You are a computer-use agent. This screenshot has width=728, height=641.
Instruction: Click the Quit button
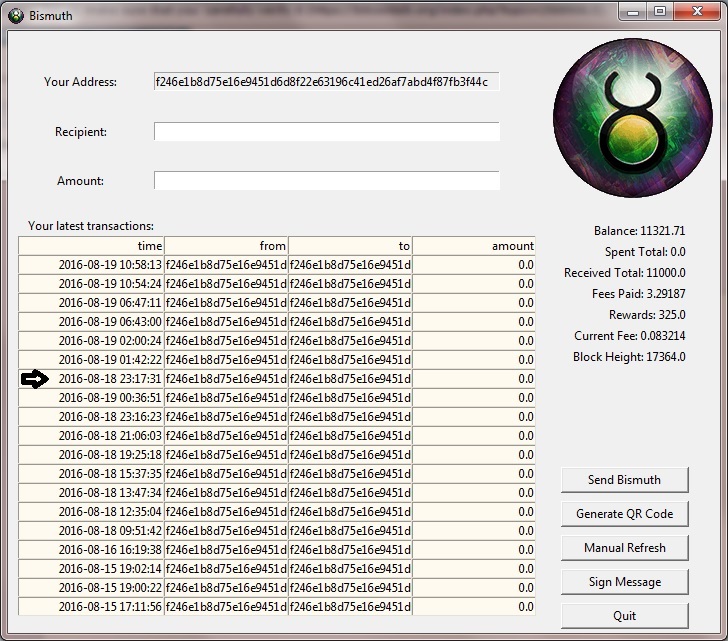pos(624,615)
